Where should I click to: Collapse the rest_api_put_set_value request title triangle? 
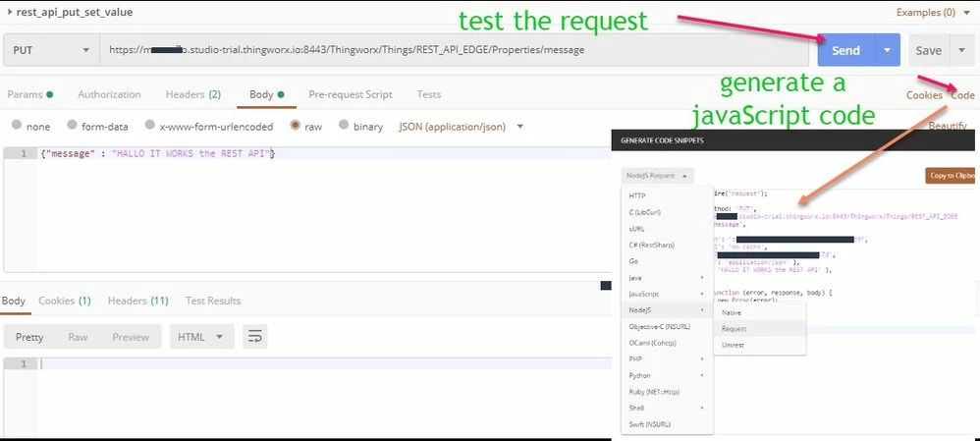click(9, 12)
